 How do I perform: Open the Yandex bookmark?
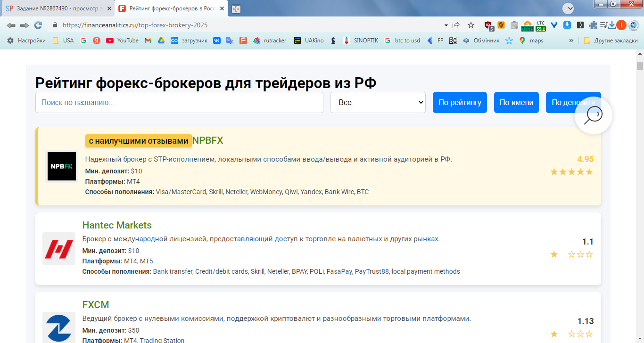click(97, 41)
